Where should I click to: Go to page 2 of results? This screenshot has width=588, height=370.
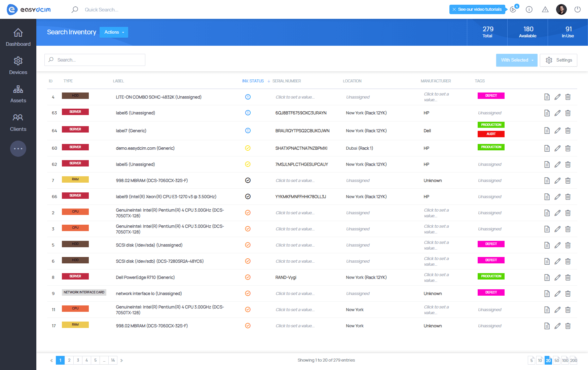coord(69,360)
